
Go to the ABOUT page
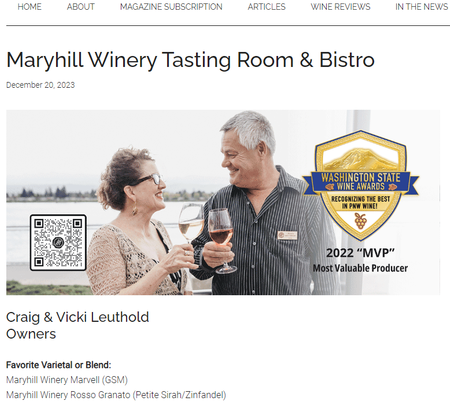pos(81,7)
